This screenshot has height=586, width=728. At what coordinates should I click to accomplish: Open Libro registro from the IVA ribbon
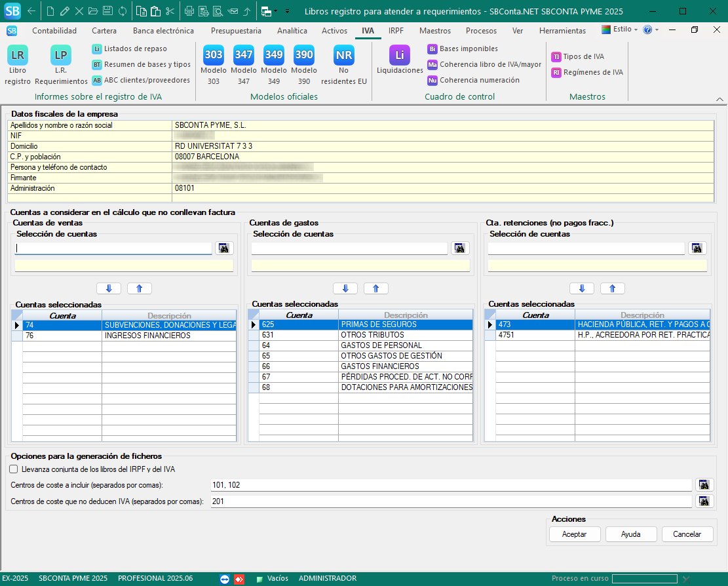click(18, 57)
